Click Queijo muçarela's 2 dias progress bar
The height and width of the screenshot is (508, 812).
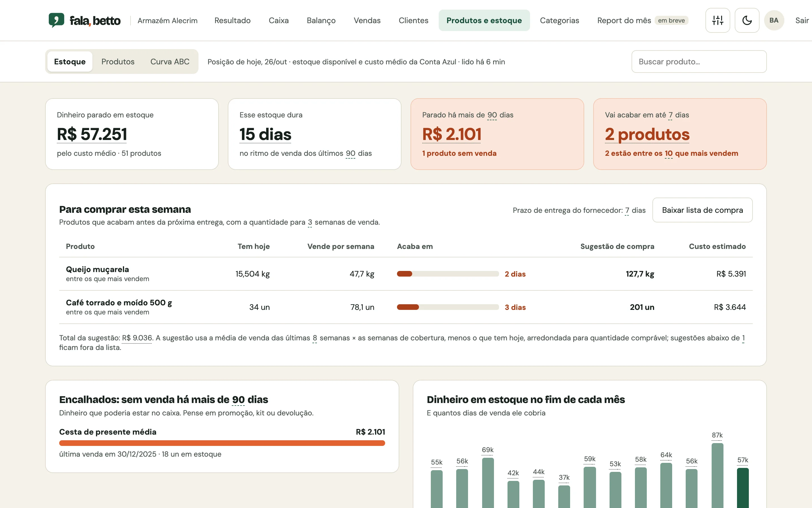(448, 274)
